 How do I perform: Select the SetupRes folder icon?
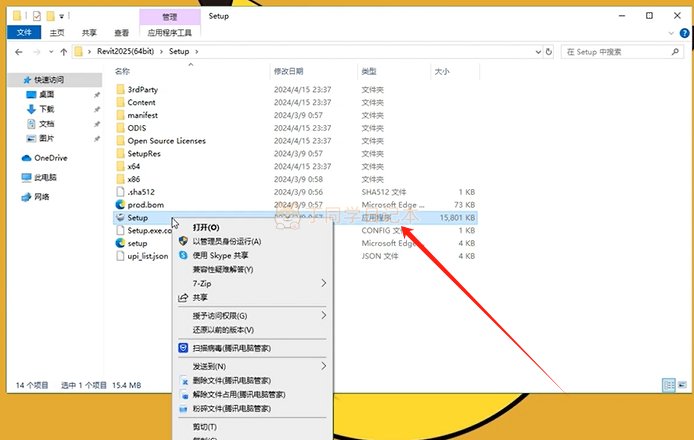pos(120,154)
